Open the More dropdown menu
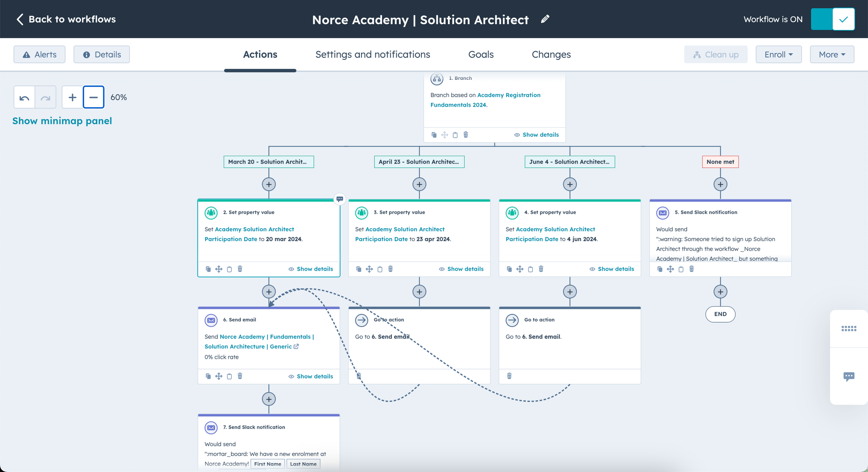Screen dimensions: 868x472 click(832, 54)
